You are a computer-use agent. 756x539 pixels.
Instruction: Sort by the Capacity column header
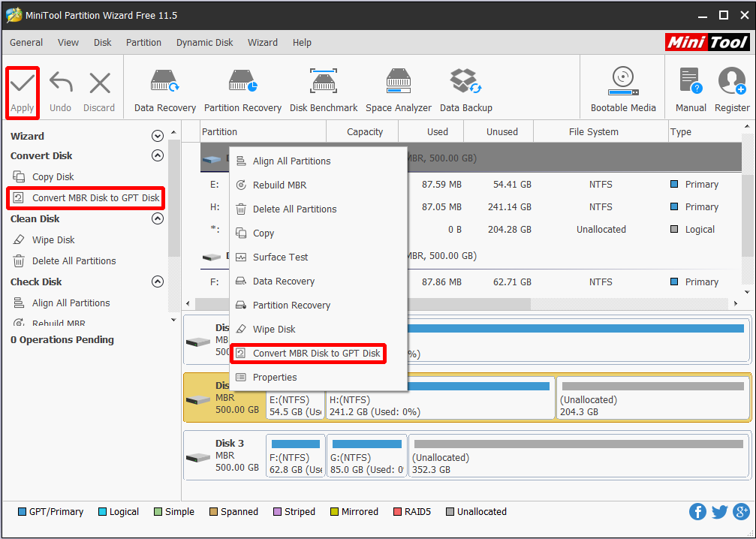click(x=362, y=131)
